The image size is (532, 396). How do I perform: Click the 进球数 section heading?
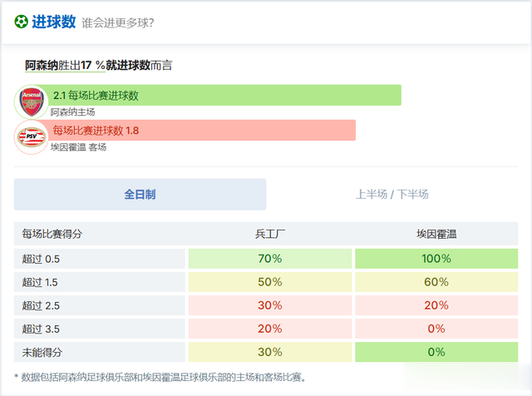point(54,22)
